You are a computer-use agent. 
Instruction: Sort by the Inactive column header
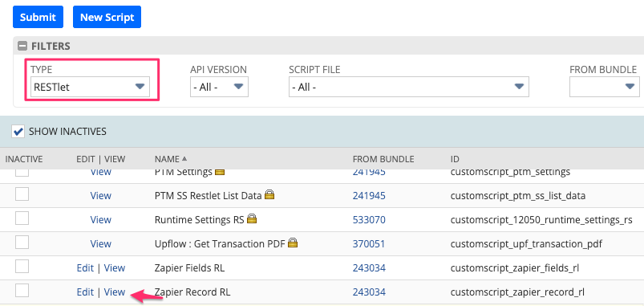[24, 159]
